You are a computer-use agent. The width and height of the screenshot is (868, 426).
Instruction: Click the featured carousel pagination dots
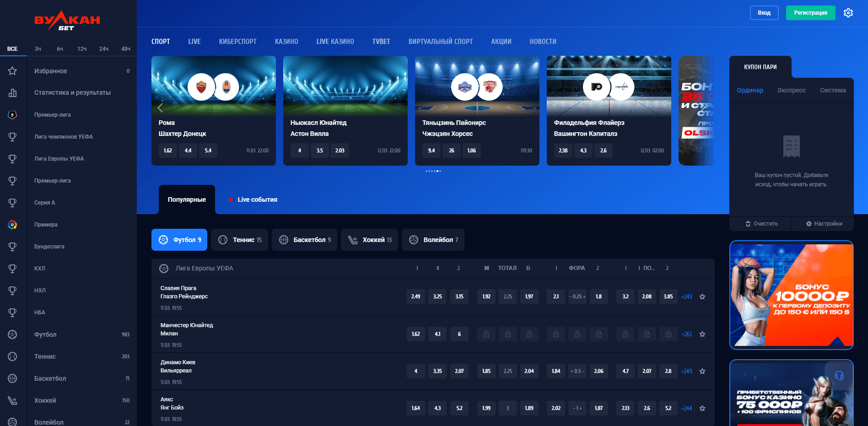[x=433, y=171]
